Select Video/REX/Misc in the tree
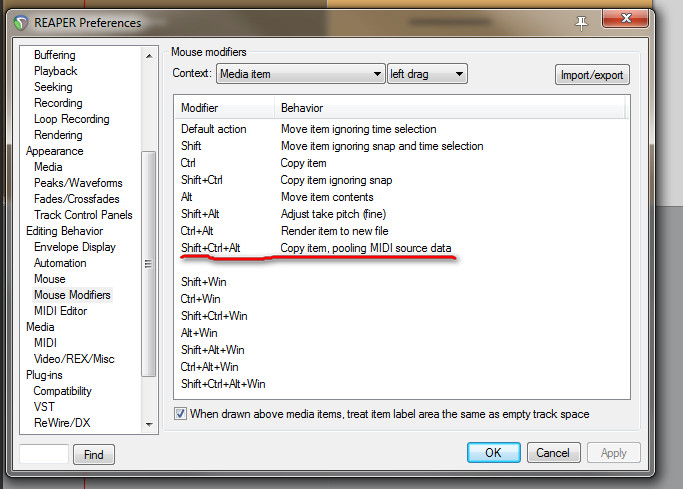 pyautogui.click(x=74, y=359)
